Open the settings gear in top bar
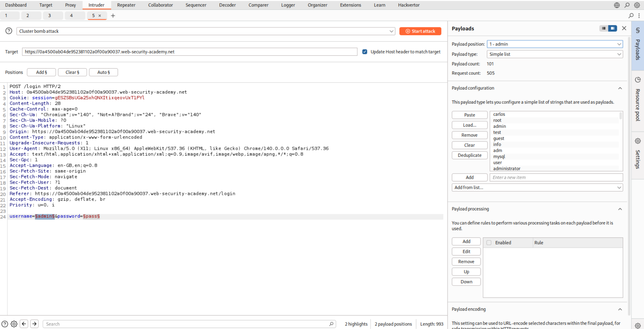This screenshot has width=644, height=329. click(x=637, y=5)
